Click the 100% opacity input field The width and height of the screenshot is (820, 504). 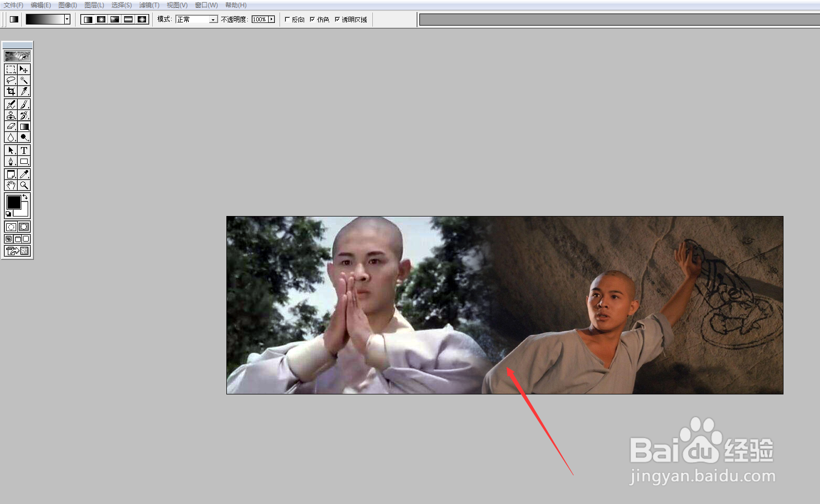[260, 19]
